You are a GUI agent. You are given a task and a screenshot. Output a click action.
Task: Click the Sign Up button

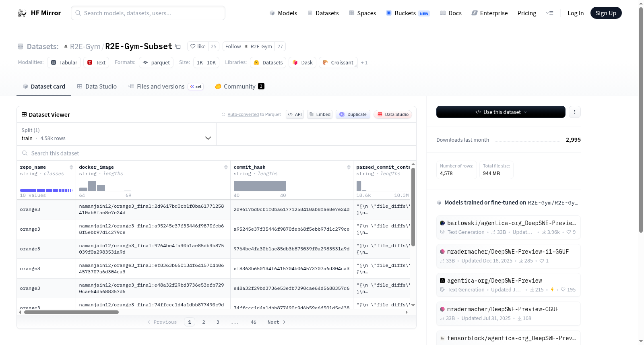pos(606,13)
